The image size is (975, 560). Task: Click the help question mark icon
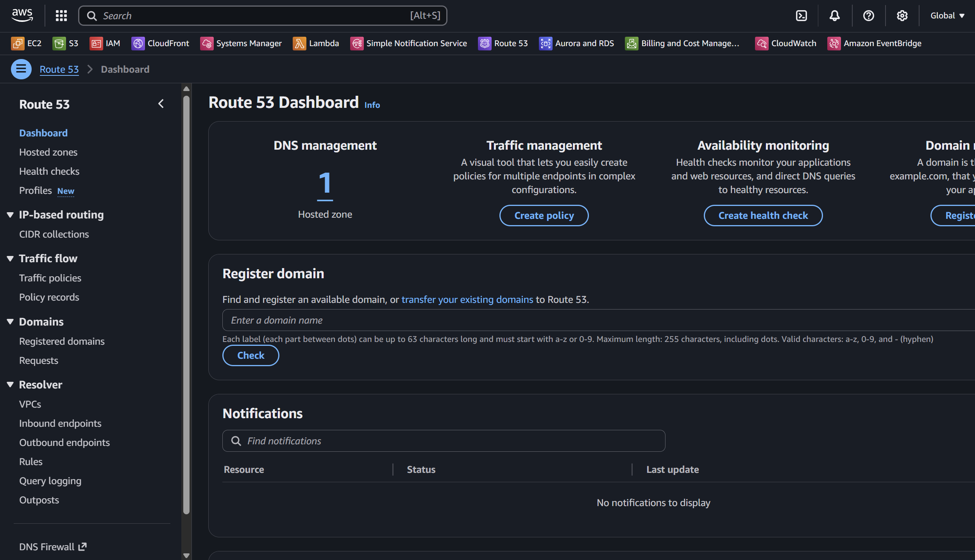pyautogui.click(x=868, y=16)
